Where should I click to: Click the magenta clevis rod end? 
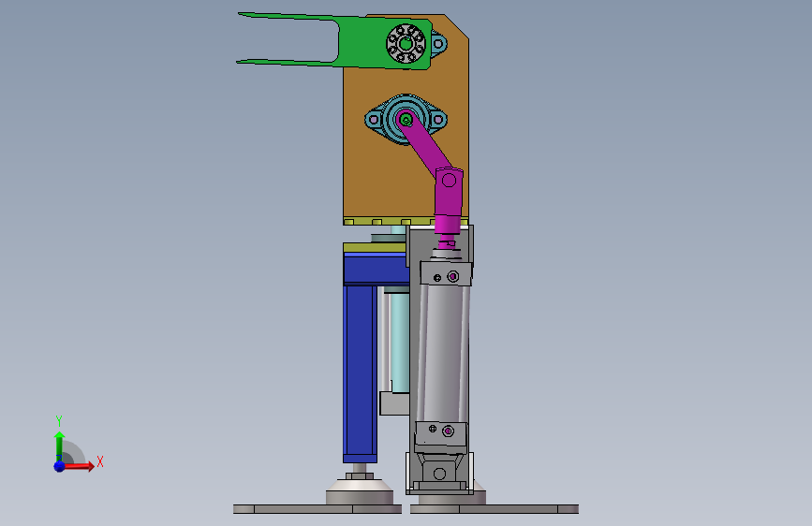click(448, 202)
